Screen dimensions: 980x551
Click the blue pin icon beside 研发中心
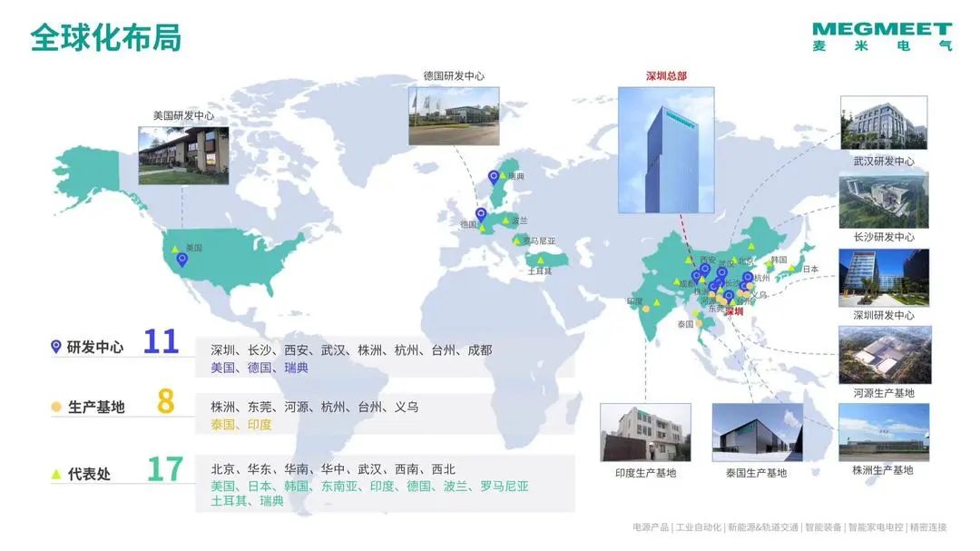[55, 346]
